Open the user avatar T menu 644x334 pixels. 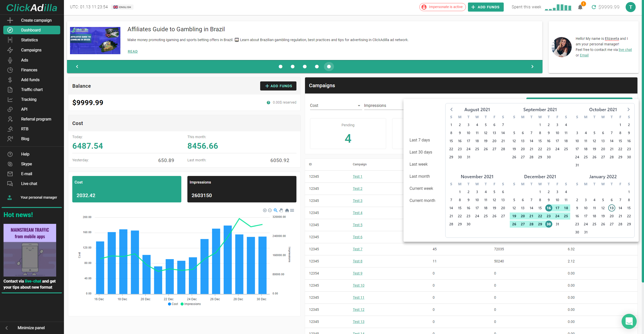pos(631,7)
